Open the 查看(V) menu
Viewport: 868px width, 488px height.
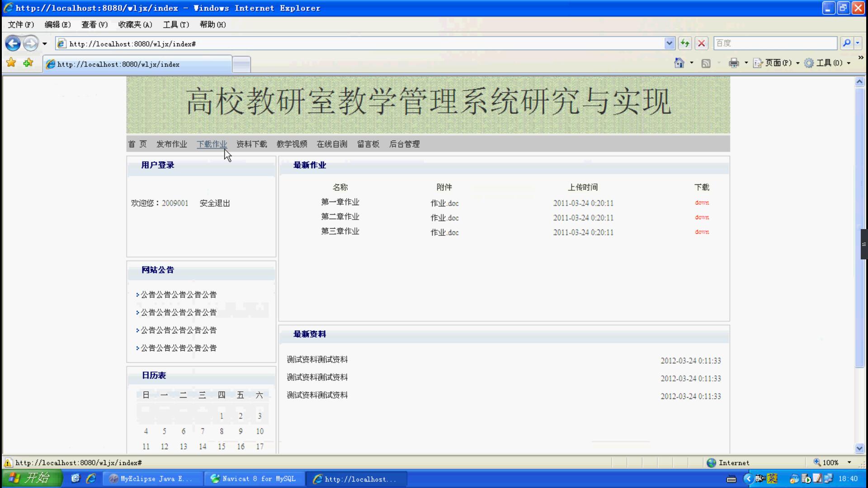94,24
